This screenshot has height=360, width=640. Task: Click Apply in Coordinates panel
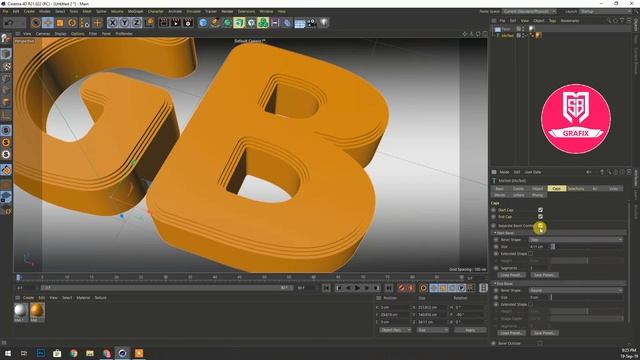pos(470,330)
